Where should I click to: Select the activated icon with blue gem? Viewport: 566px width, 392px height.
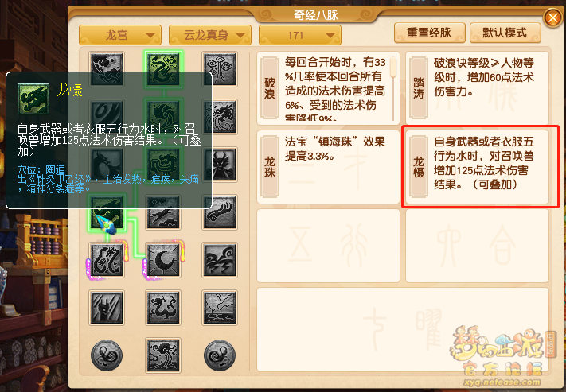pos(107,213)
